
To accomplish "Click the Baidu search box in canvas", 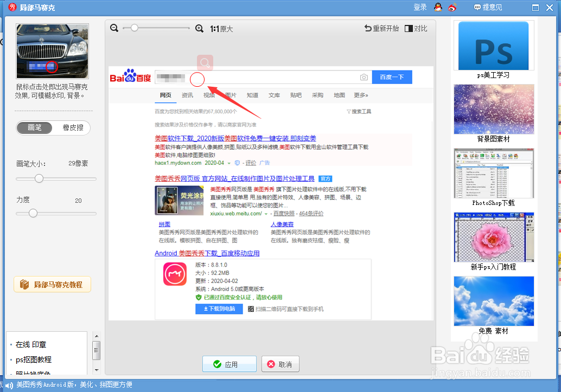I will (263, 77).
